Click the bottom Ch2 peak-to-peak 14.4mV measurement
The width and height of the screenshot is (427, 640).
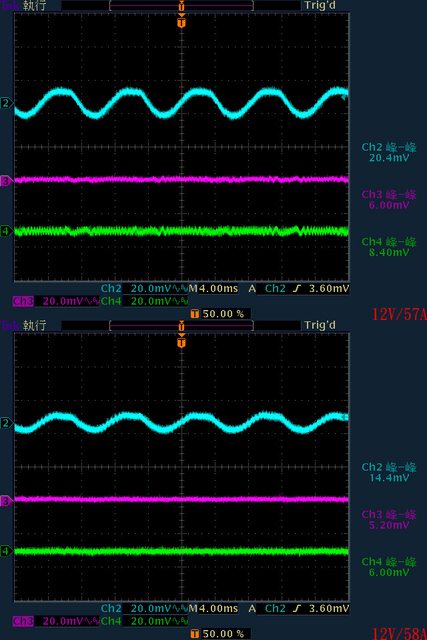389,472
